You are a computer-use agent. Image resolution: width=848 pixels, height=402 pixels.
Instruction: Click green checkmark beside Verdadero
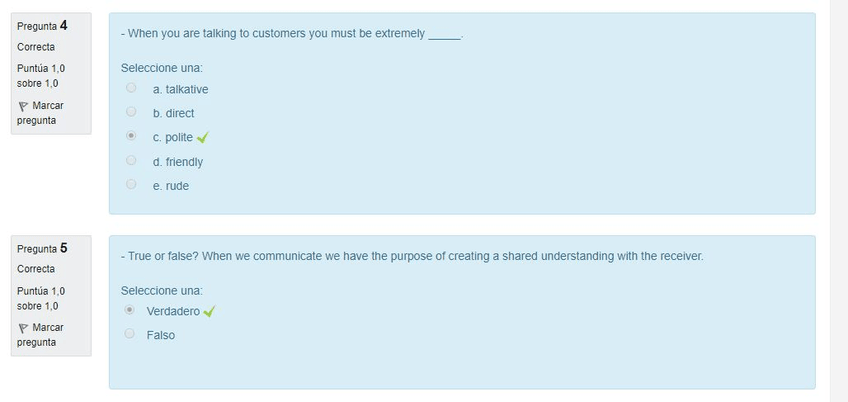tap(209, 311)
